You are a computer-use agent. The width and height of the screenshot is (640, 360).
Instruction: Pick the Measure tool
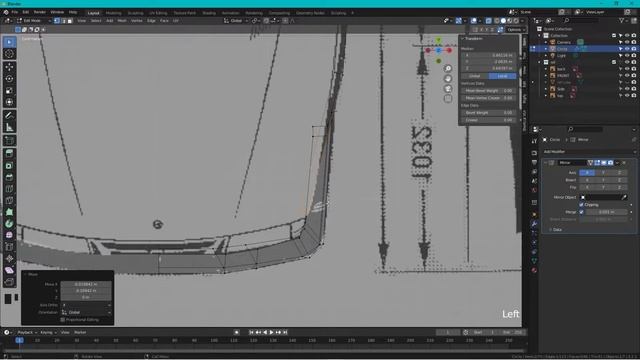tap(9, 127)
